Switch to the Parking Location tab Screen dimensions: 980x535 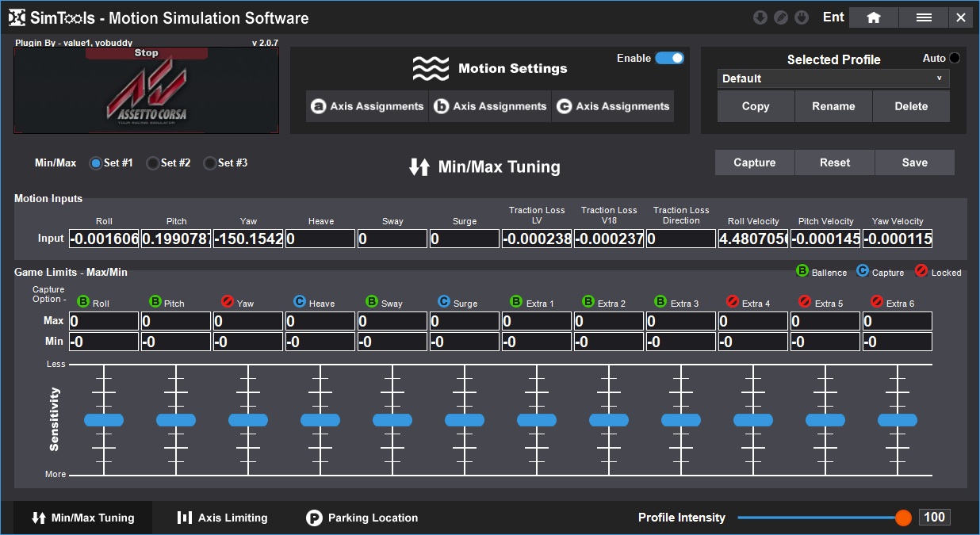click(x=362, y=518)
